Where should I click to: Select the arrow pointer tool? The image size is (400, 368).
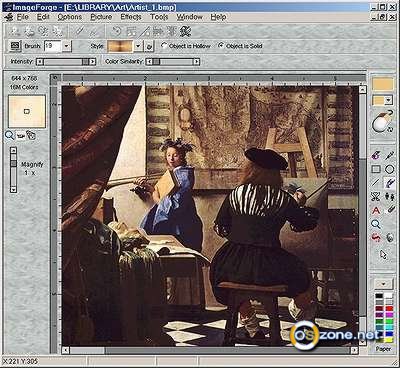[x=383, y=254]
